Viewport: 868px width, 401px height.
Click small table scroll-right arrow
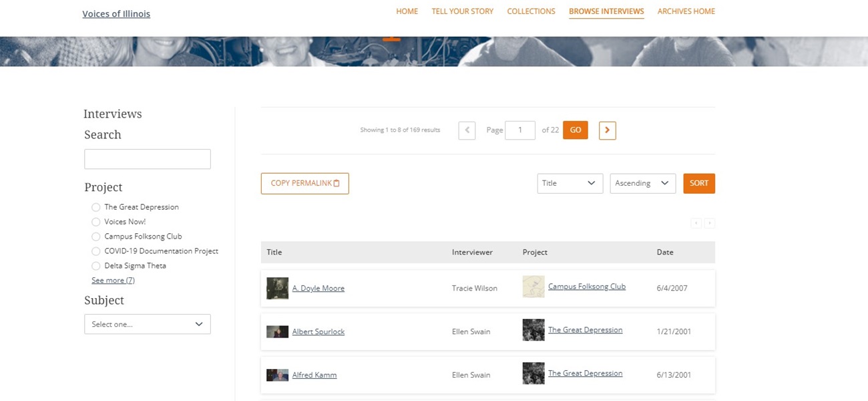click(709, 223)
